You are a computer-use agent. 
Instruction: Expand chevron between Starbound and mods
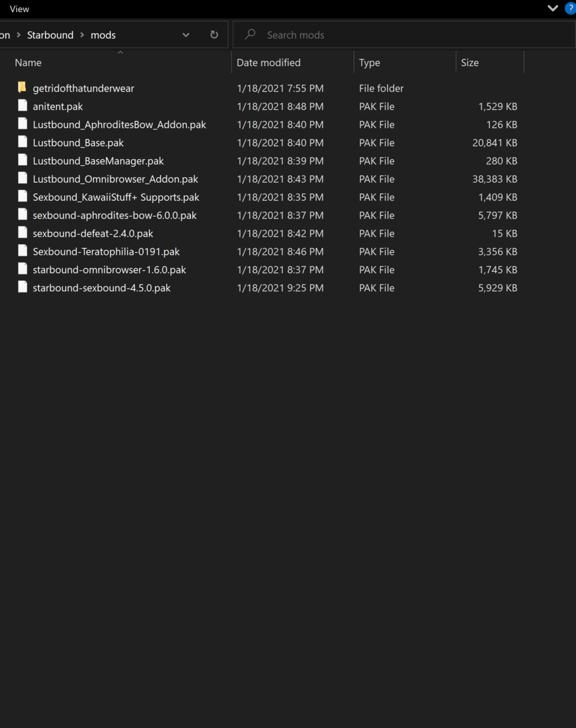pyautogui.click(x=82, y=35)
